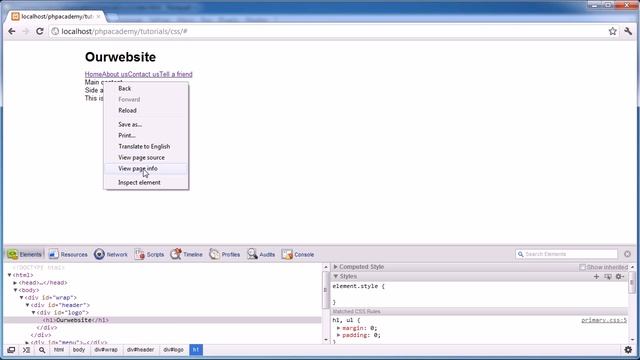Choose View page source
The height and width of the screenshot is (360, 640).
point(146,158)
